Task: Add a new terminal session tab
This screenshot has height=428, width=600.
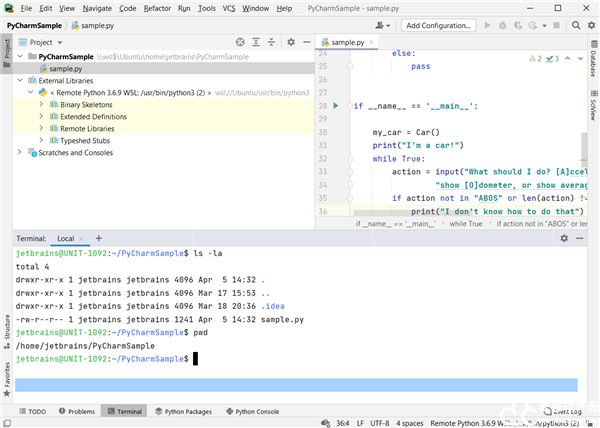Action: click(x=99, y=238)
